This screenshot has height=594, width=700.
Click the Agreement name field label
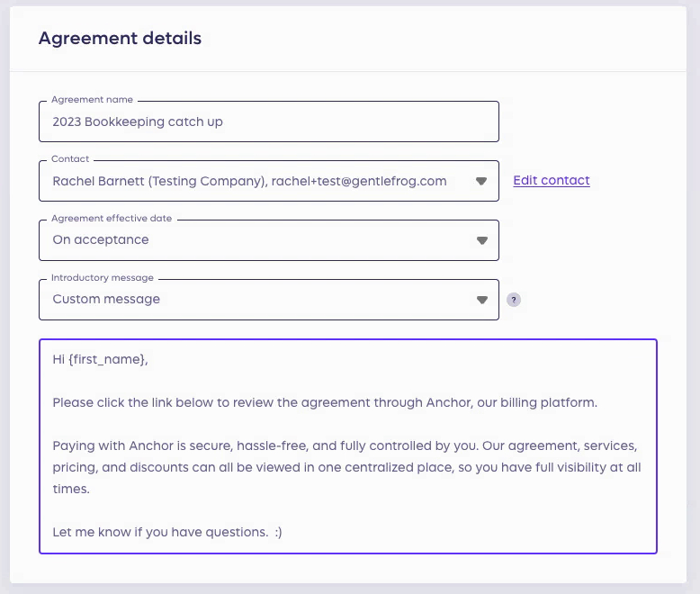[92, 100]
